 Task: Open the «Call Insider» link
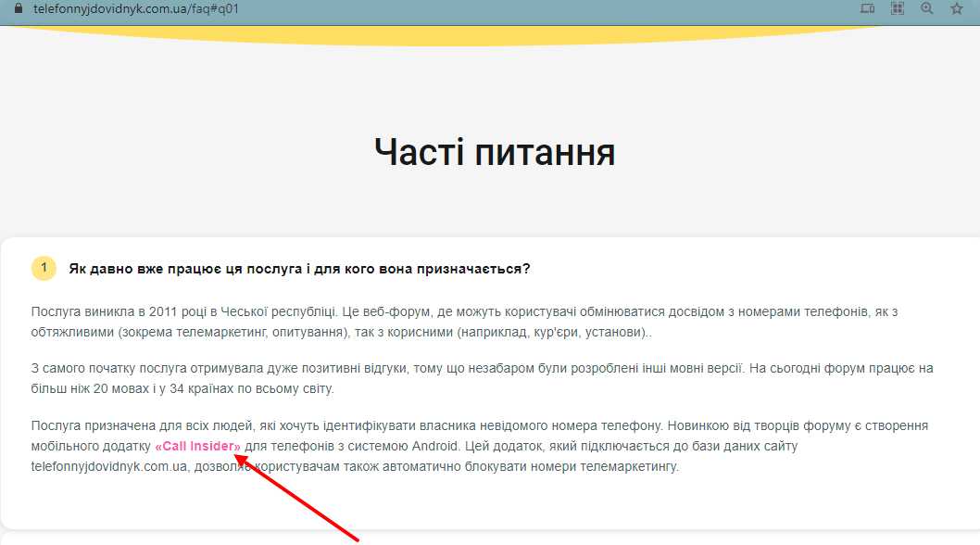pos(198,447)
